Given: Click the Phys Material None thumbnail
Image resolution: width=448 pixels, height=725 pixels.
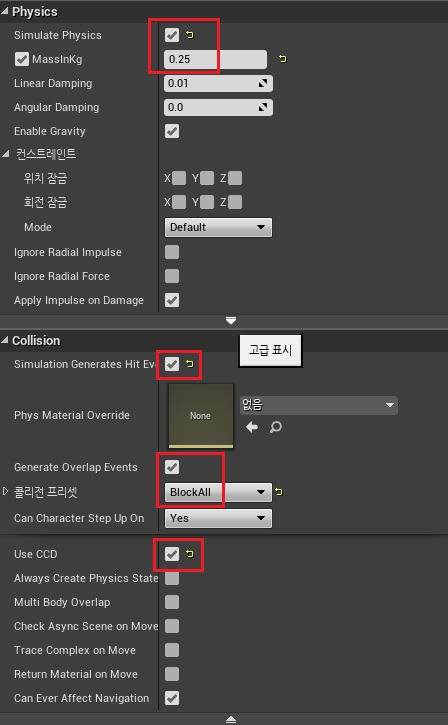Looking at the screenshot, I should 201,416.
